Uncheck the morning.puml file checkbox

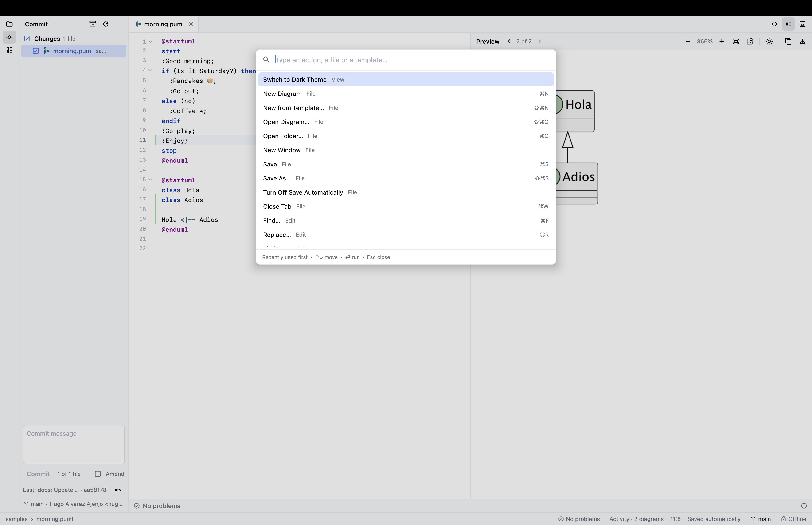pyautogui.click(x=35, y=51)
